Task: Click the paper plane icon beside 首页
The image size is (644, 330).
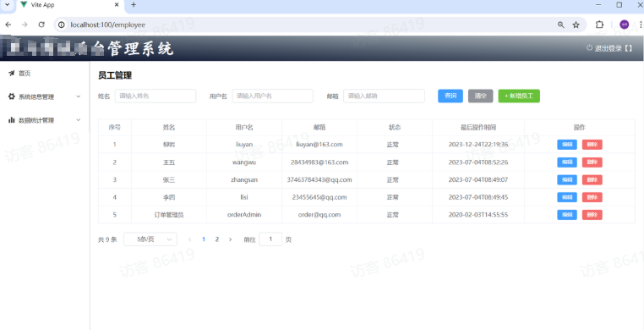Action: tap(12, 73)
